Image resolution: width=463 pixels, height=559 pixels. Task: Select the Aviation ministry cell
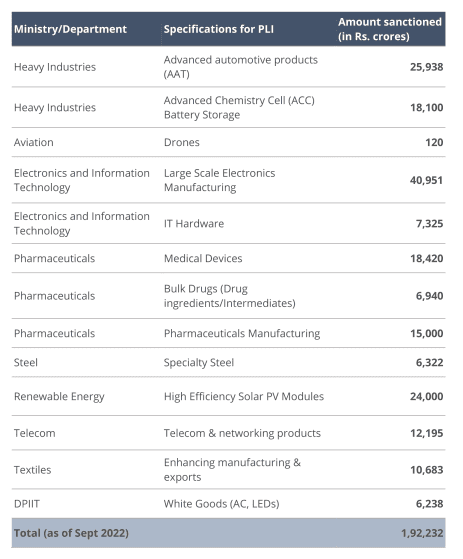click(34, 143)
